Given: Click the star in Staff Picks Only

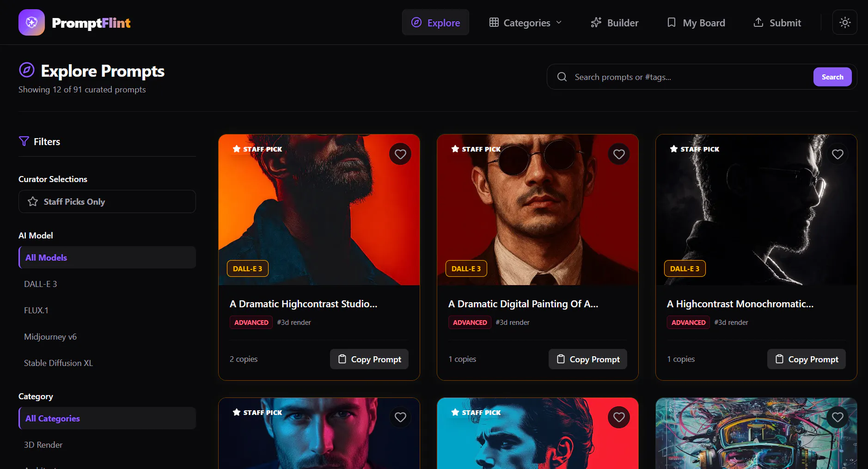Looking at the screenshot, I should tap(33, 201).
